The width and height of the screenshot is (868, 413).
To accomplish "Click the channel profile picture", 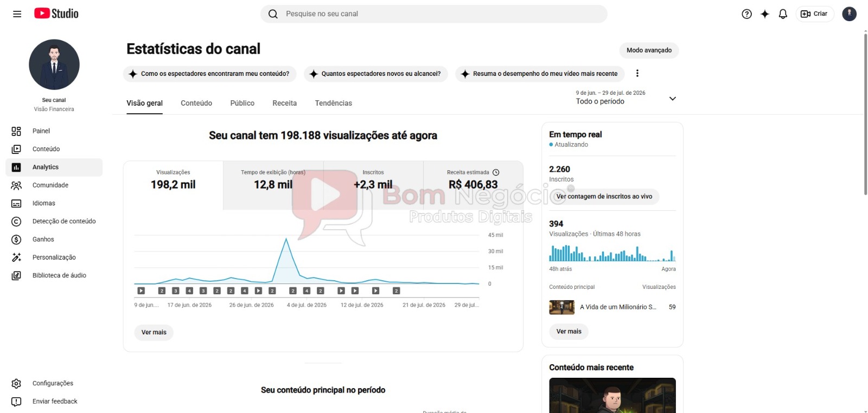I will tap(54, 64).
